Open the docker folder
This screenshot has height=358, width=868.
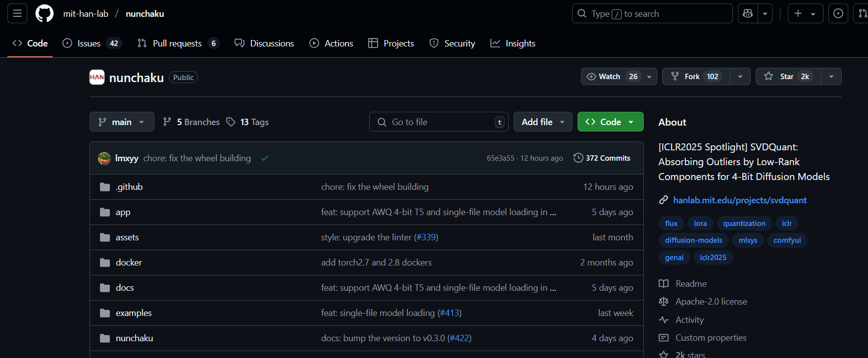[x=129, y=263]
